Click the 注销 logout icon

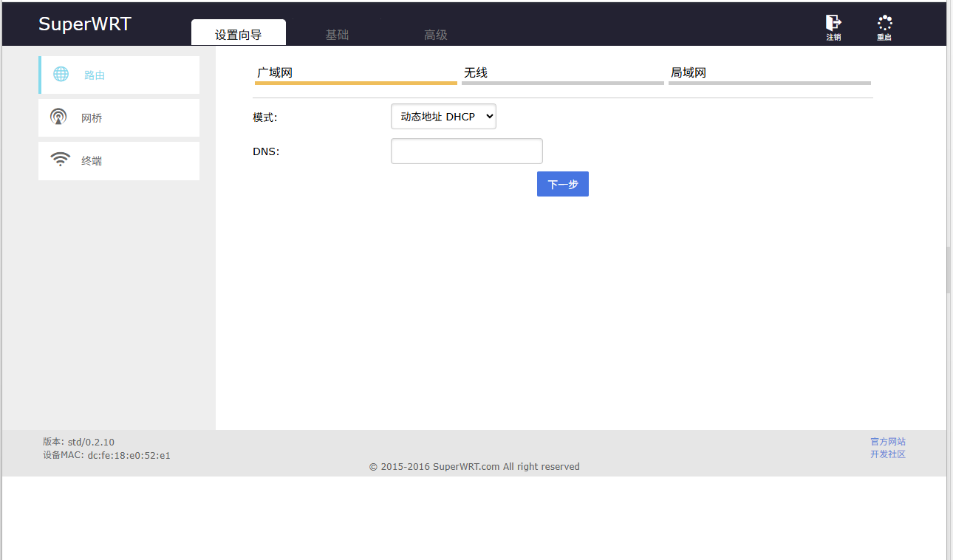[833, 23]
